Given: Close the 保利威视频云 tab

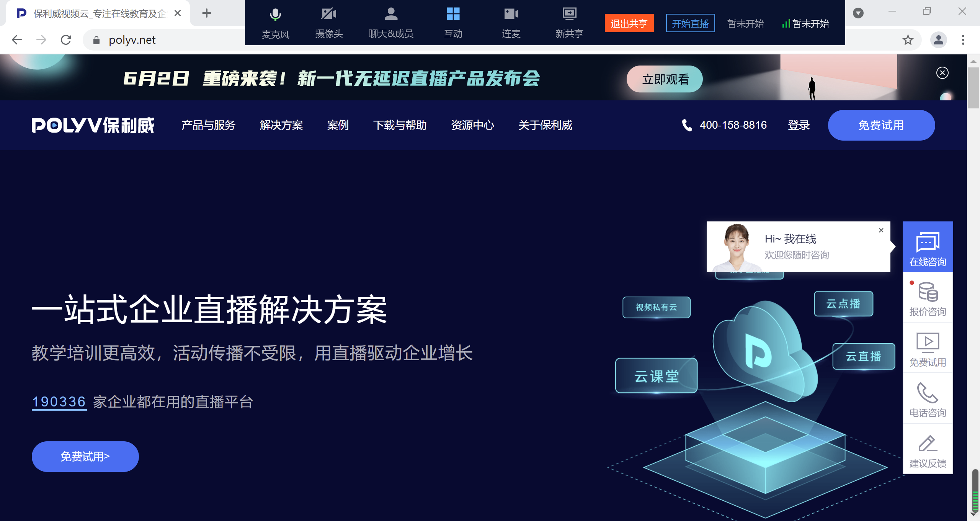Looking at the screenshot, I should [x=178, y=13].
